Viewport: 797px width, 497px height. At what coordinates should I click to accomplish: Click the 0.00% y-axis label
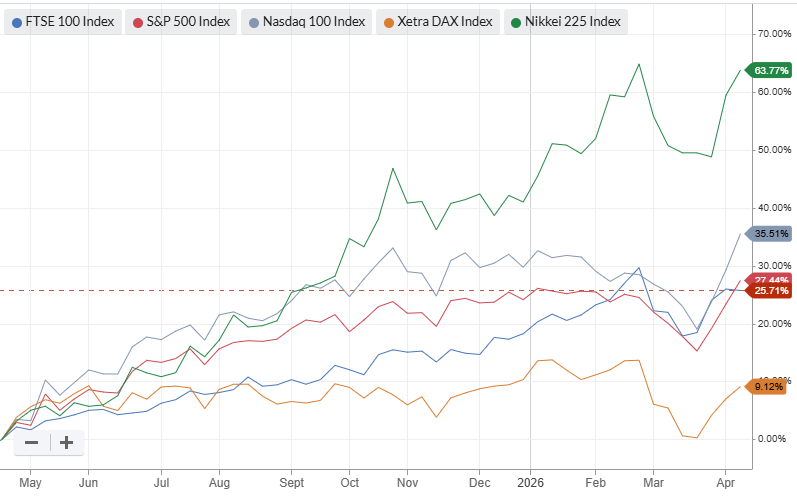772,439
